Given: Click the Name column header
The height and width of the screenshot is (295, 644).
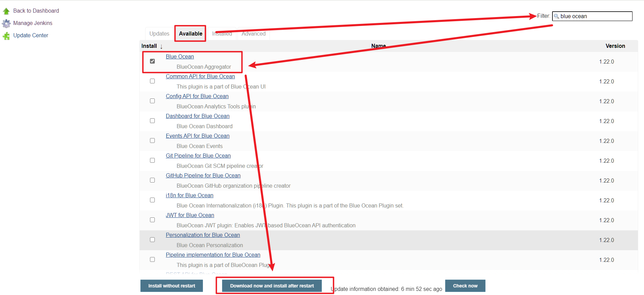Looking at the screenshot, I should (379, 46).
